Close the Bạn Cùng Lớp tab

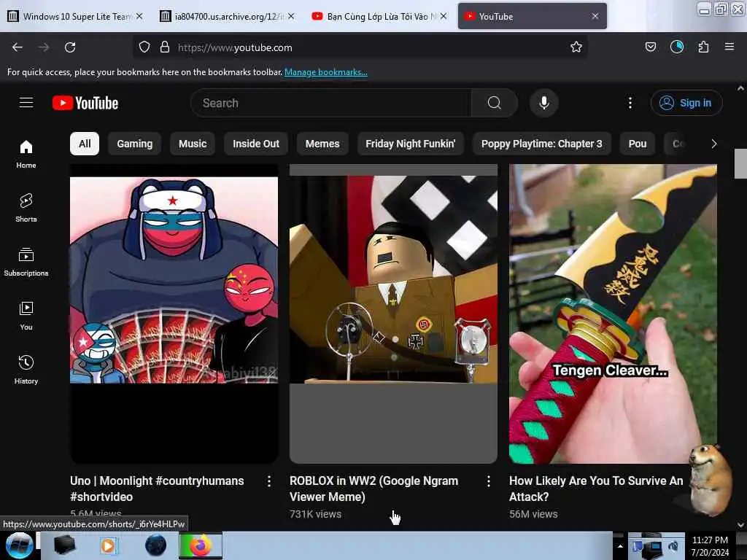[444, 16]
